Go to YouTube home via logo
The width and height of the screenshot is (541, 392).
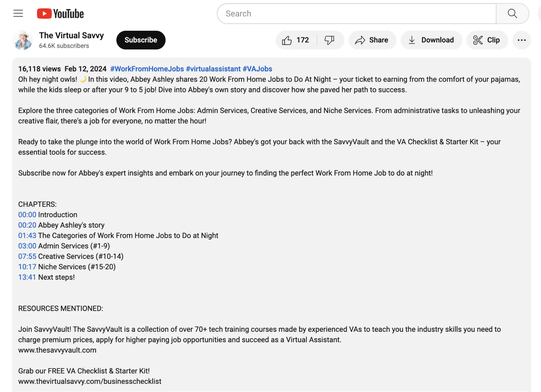[61, 14]
